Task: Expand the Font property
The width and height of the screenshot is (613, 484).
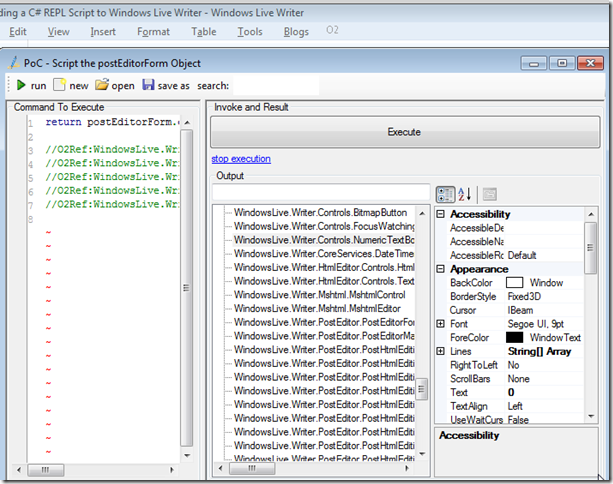Action: click(441, 324)
